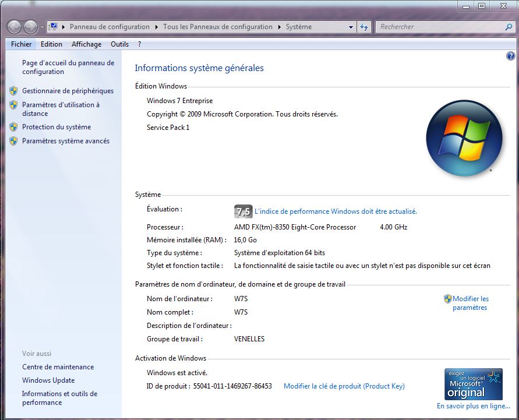Viewport: 519px width, 420px height.
Task: Click the computer icon in address bar
Action: [x=53, y=26]
